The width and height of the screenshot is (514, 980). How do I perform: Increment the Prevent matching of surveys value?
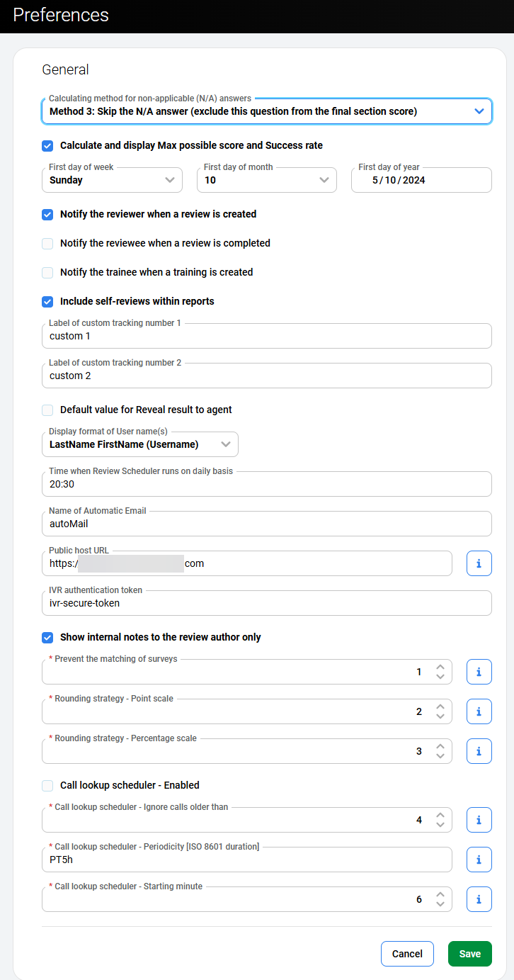point(440,668)
